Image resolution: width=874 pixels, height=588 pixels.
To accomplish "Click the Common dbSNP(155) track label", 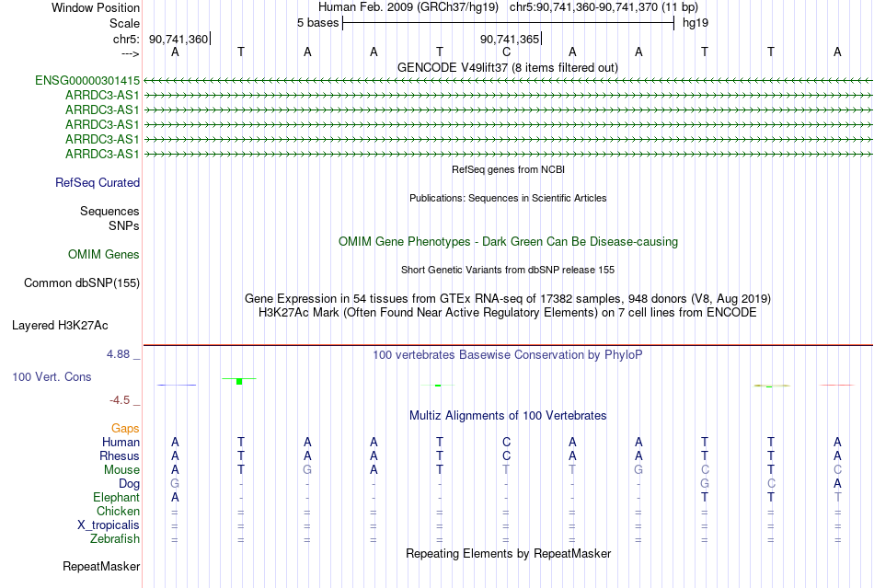I will pos(82,283).
